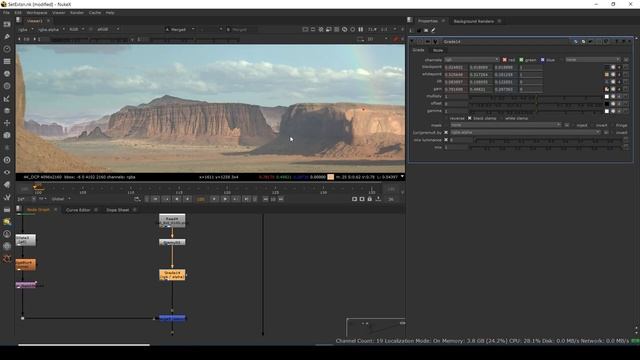The width and height of the screenshot is (640, 360).
Task: Click the first frame playback button
Action: coord(156,199)
